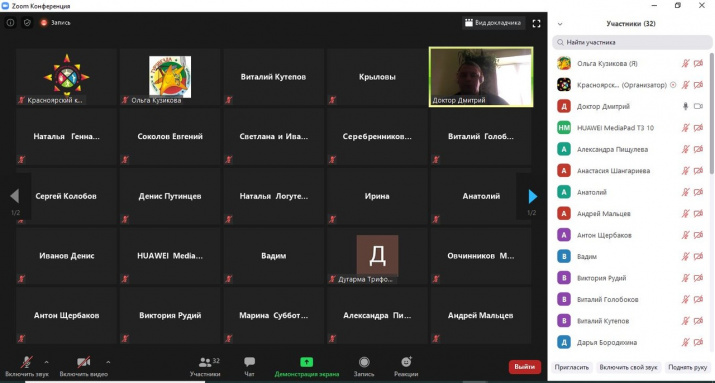Enter full screen mode icon
The height and width of the screenshot is (383, 715).
click(x=536, y=23)
